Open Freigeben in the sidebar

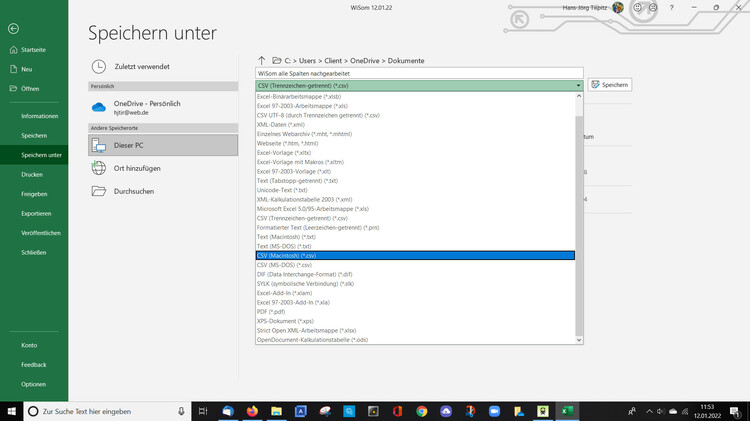tap(34, 194)
